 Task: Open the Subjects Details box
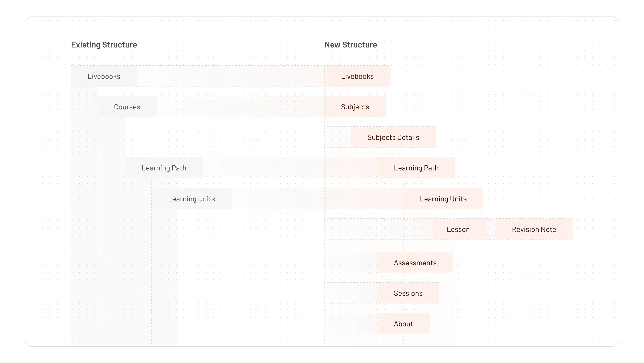pyautogui.click(x=393, y=137)
